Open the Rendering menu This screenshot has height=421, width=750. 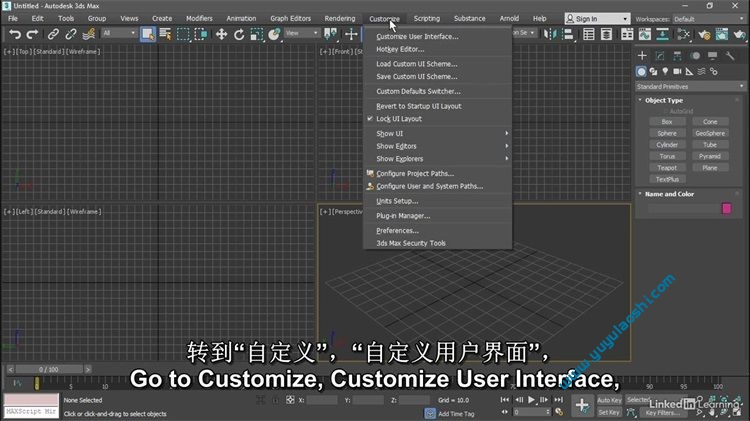(340, 18)
